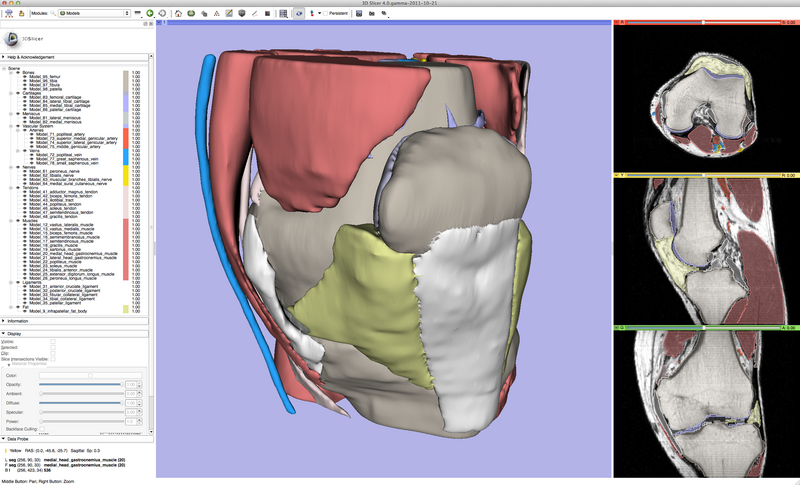The height and width of the screenshot is (485, 800).
Task: Open the Colors module toolbar icon
Action: [267, 13]
